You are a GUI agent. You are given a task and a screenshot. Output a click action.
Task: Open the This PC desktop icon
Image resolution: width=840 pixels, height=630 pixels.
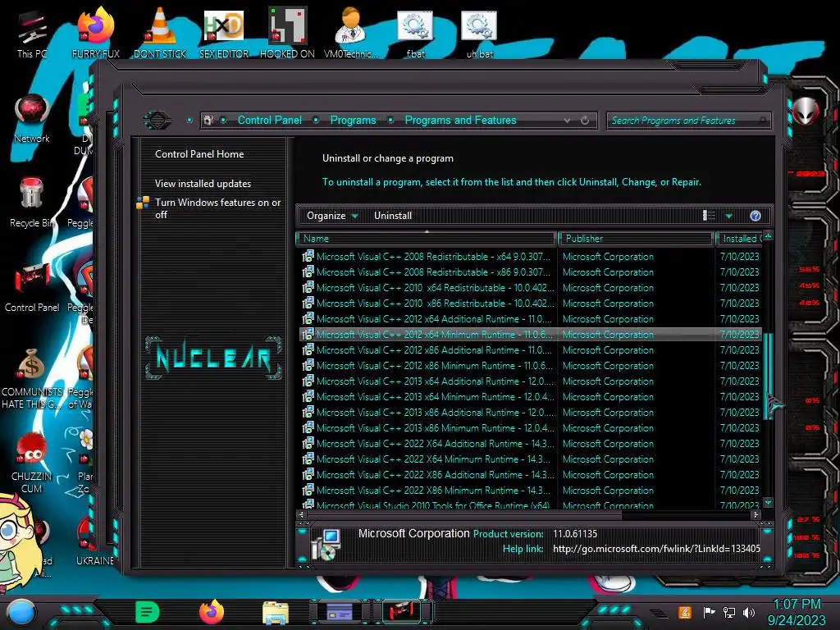point(32,34)
